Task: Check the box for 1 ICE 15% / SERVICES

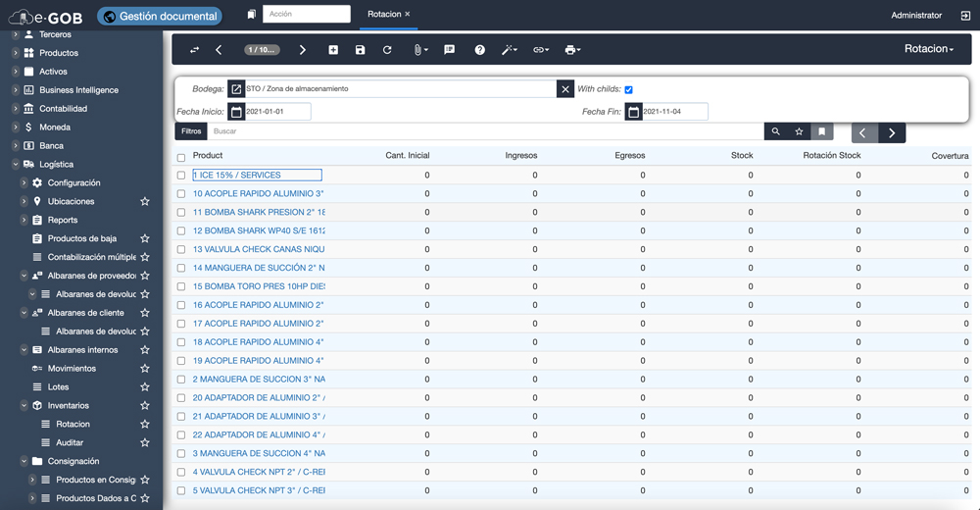Action: pyautogui.click(x=181, y=176)
